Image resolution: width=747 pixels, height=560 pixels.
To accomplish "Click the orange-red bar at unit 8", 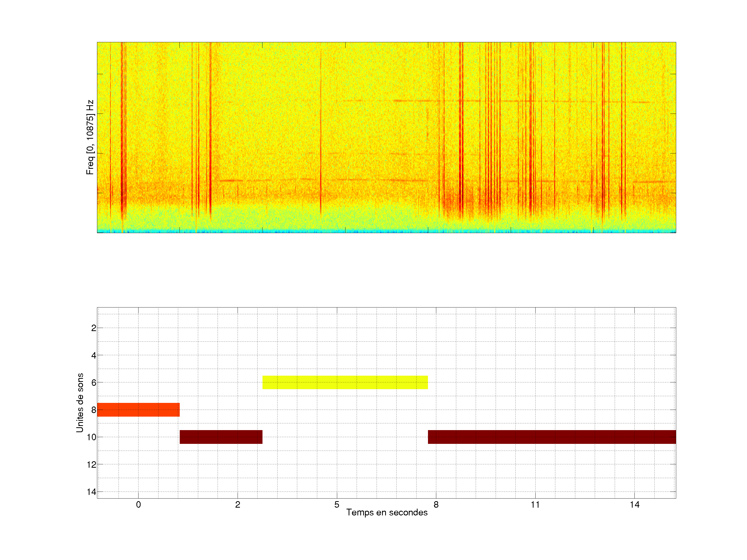I will [138, 410].
